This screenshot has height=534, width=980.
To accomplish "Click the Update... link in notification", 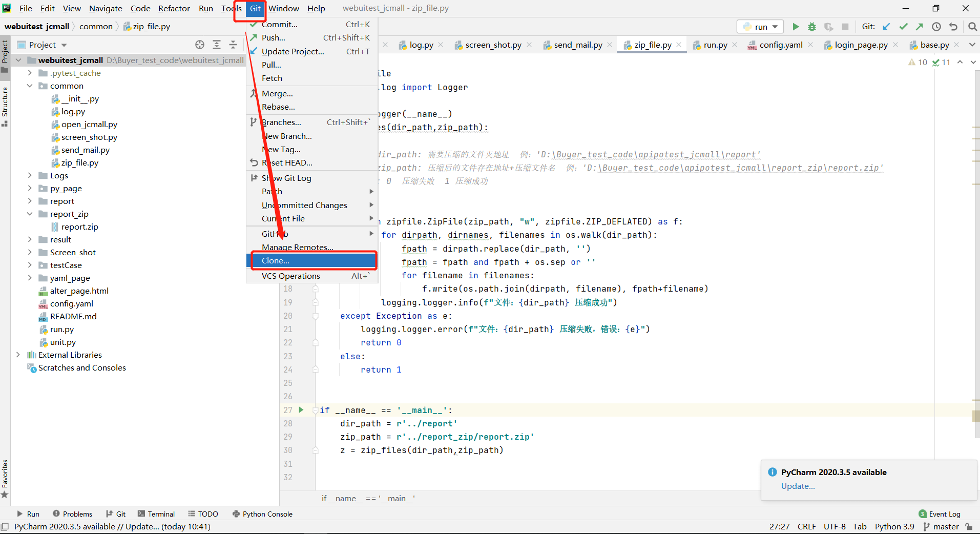I will point(798,486).
